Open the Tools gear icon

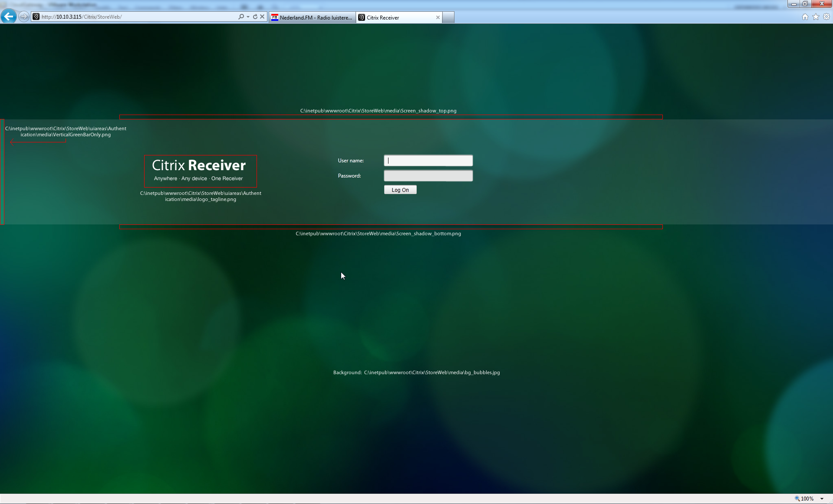(826, 17)
